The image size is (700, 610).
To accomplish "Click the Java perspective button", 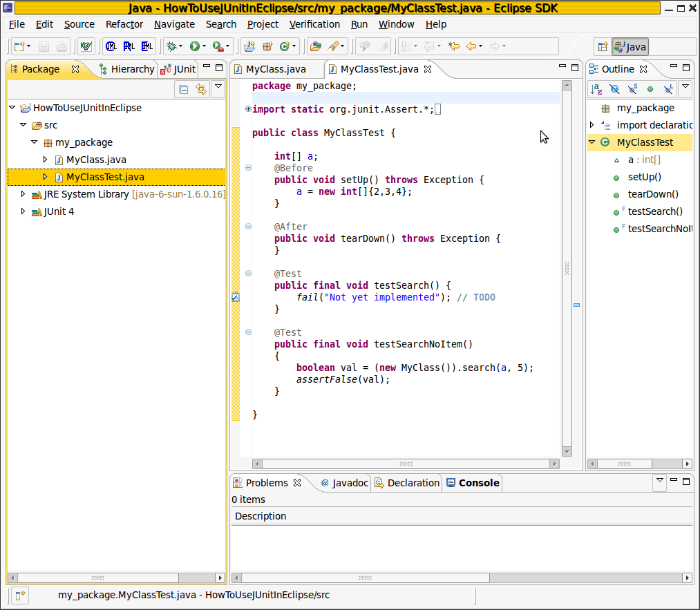I will 630,47.
